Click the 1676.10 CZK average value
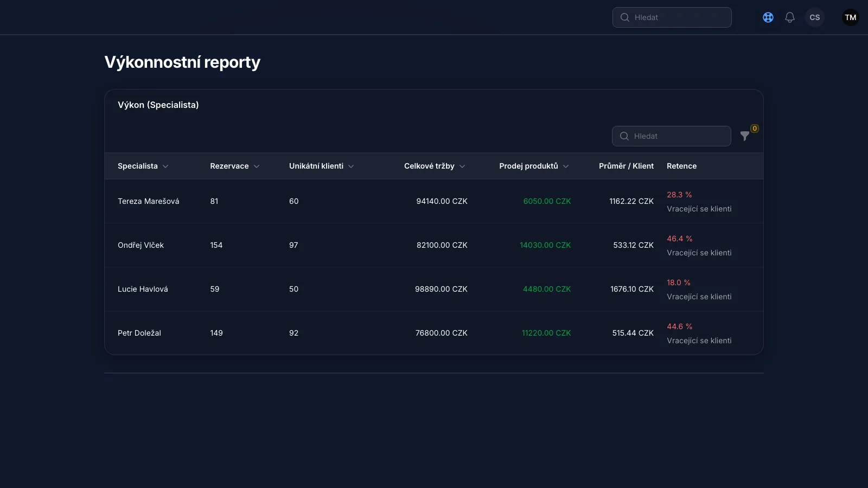This screenshot has height=488, width=868. [x=632, y=289]
